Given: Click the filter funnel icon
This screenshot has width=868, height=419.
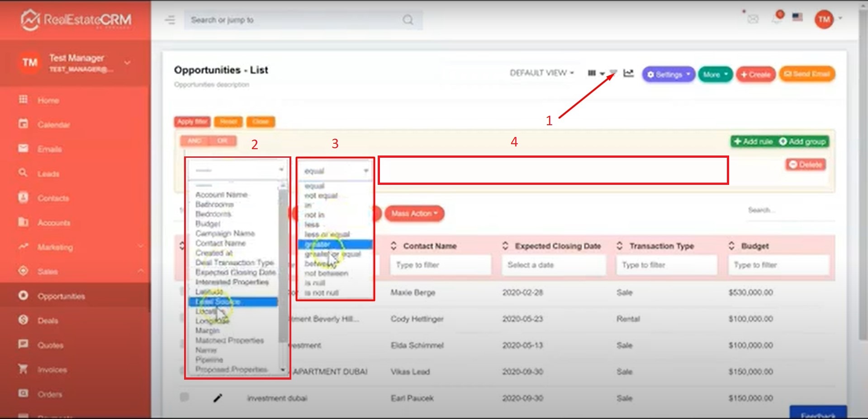Looking at the screenshot, I should (613, 73).
